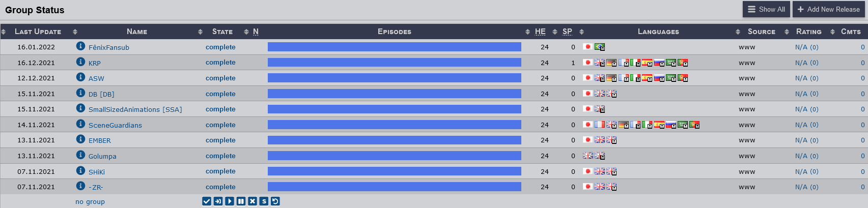This screenshot has width=868, height=208.
Task: Sort table by Name column
Action: point(137,32)
